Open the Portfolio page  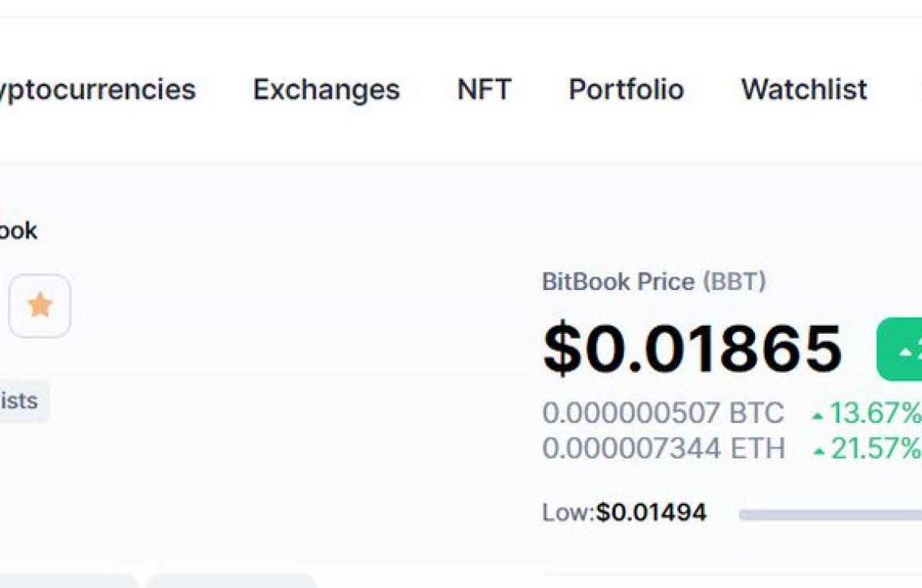tap(626, 90)
